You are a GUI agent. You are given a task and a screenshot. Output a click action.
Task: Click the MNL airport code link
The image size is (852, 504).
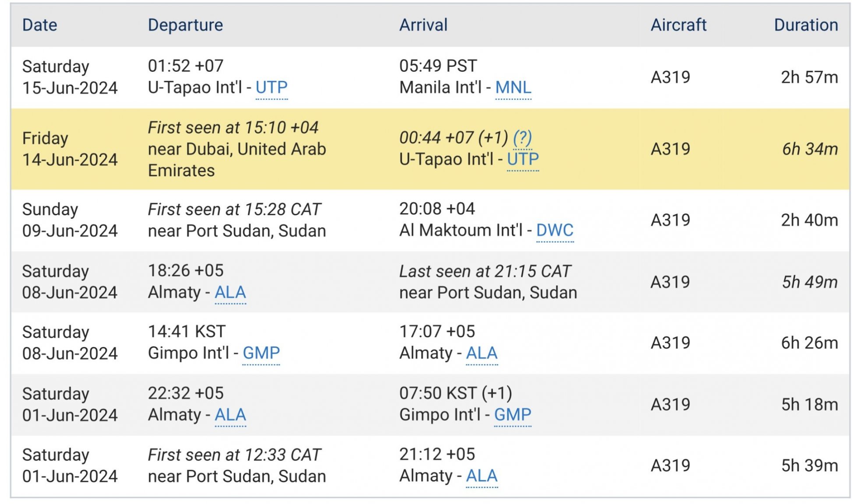[x=513, y=87]
